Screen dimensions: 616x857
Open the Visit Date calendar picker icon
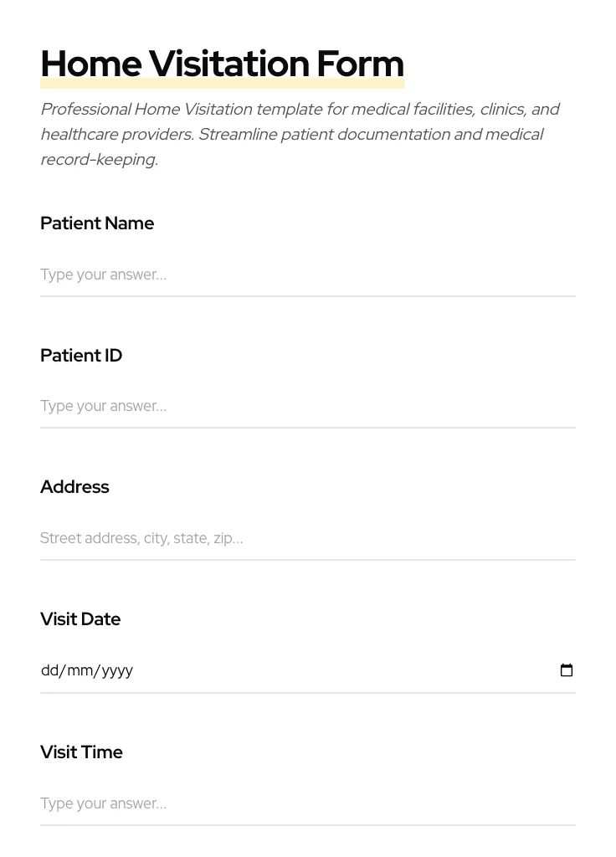tap(567, 670)
